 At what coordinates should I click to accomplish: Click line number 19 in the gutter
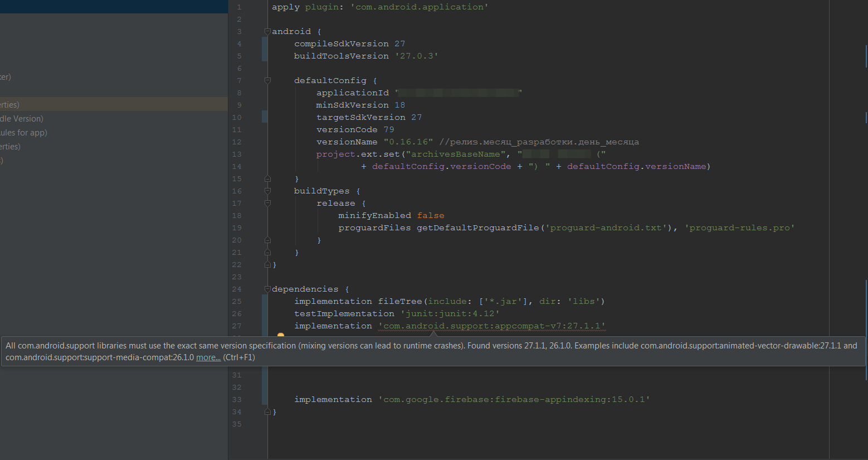tap(237, 228)
